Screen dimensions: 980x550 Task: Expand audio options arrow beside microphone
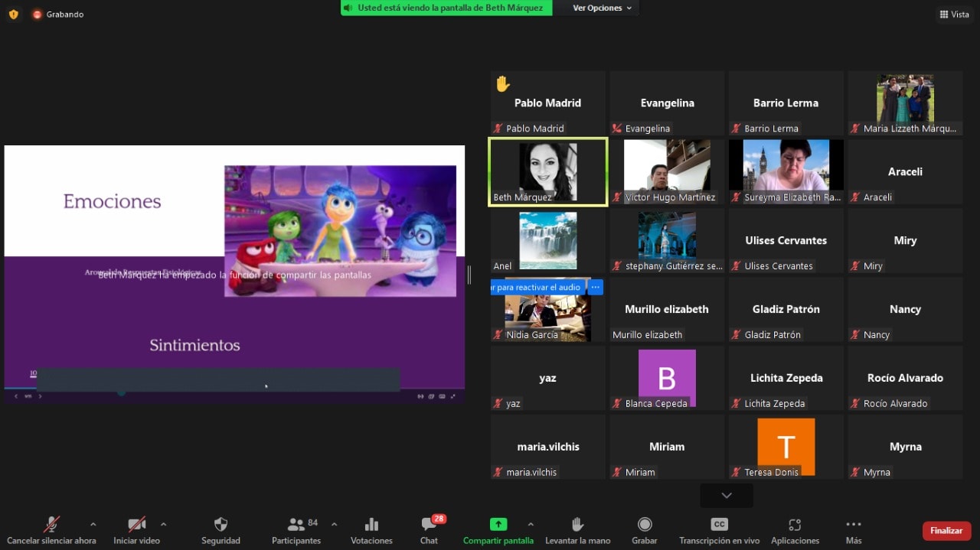93,525
